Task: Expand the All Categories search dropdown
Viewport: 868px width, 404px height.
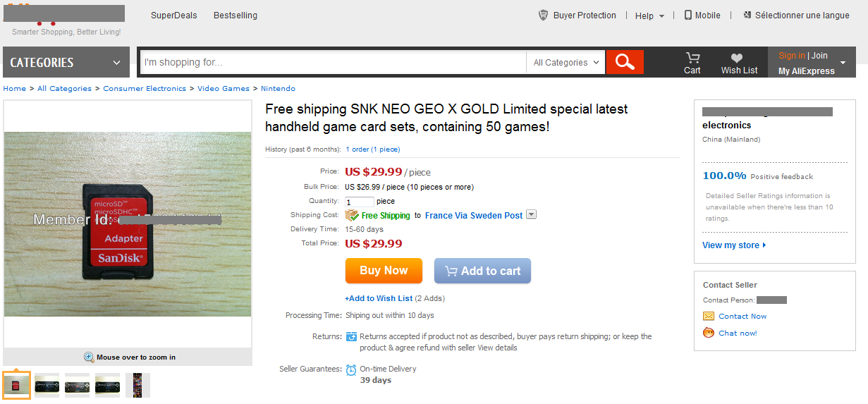Action: [x=566, y=63]
